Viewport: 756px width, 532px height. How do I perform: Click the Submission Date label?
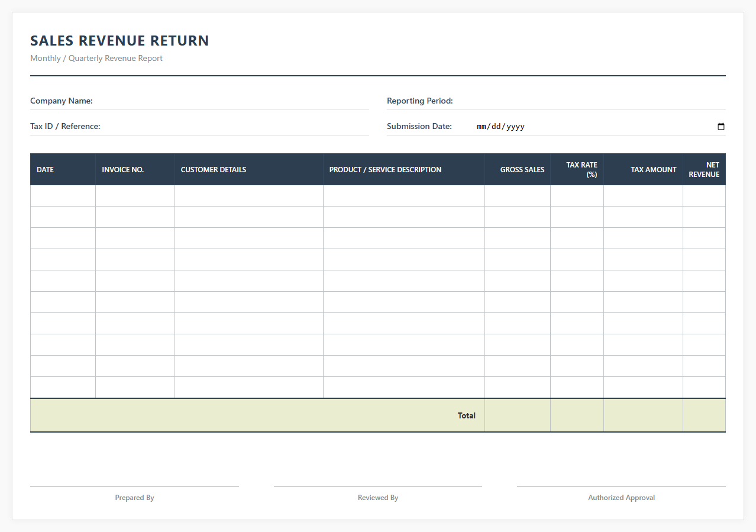419,126
